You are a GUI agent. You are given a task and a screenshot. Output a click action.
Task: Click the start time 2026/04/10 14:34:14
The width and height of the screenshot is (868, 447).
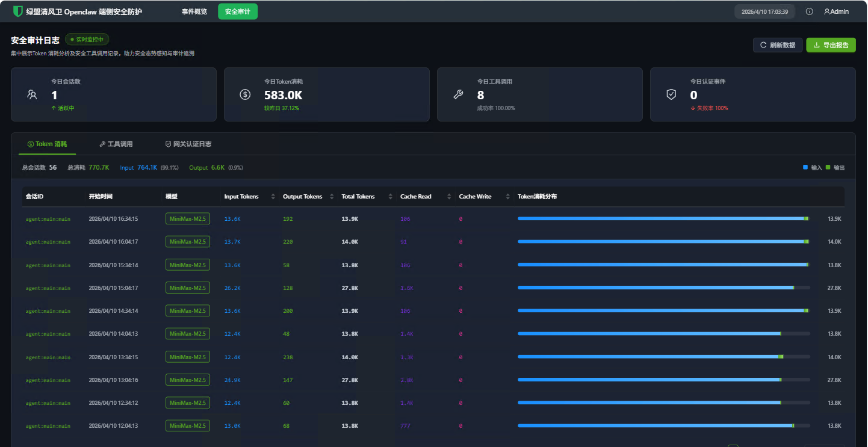(113, 311)
